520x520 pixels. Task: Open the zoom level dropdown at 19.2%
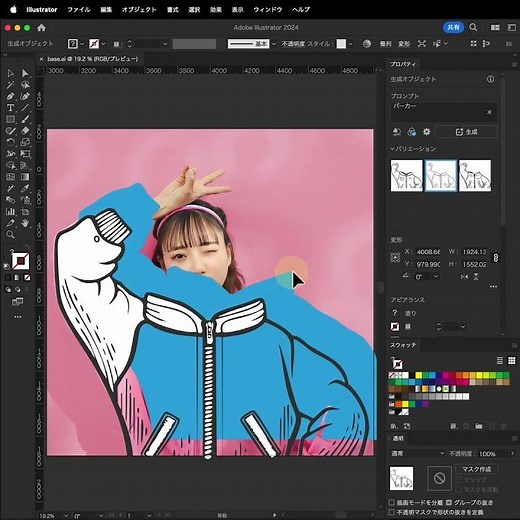pos(66,515)
